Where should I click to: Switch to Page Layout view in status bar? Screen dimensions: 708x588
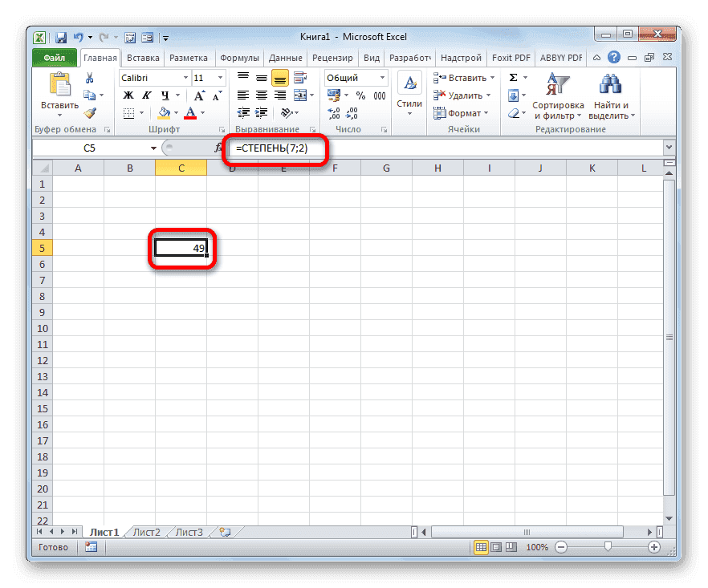(496, 546)
